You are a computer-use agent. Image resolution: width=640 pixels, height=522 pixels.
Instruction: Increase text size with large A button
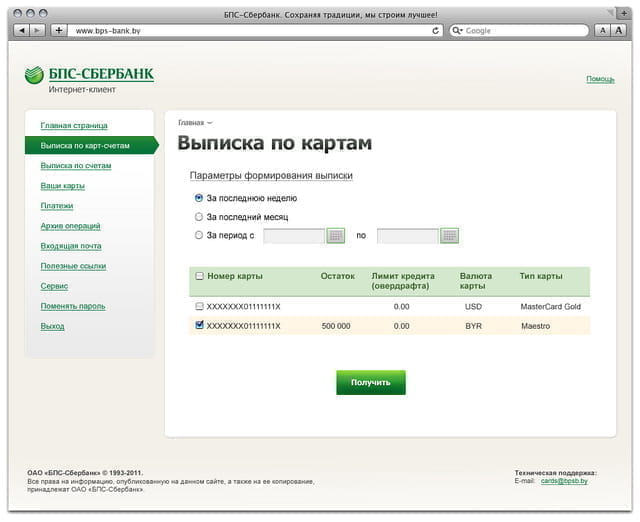click(x=619, y=30)
